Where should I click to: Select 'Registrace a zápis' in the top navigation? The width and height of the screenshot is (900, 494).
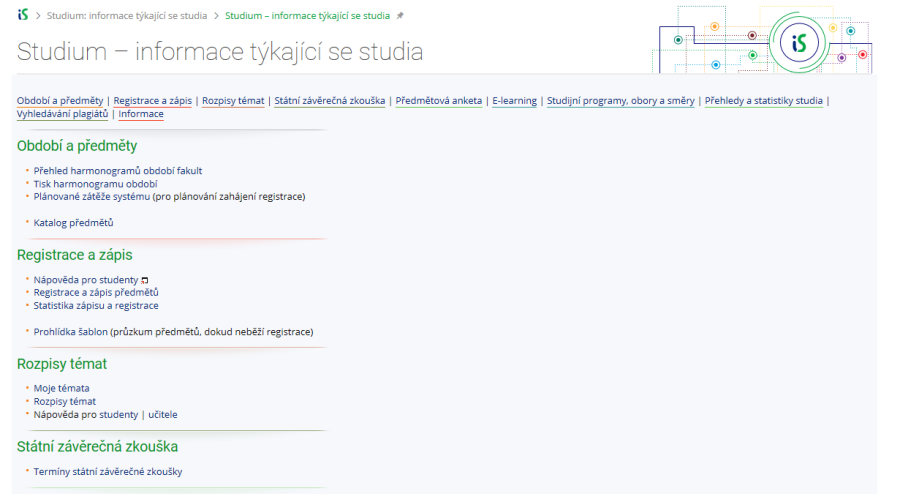153,101
